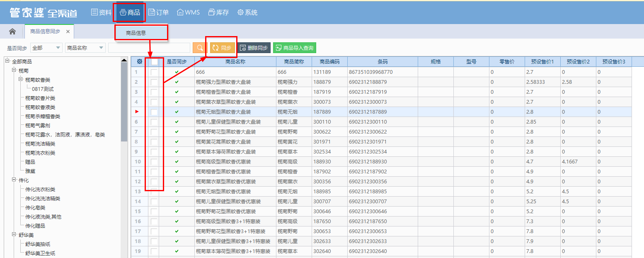Click the category tree scrollbar thumb
The width and height of the screenshot is (644, 258).
[x=124, y=102]
